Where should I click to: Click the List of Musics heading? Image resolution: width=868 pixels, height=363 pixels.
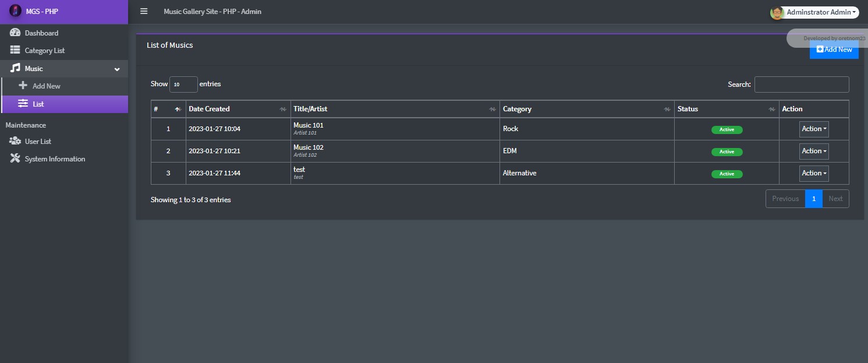[170, 45]
